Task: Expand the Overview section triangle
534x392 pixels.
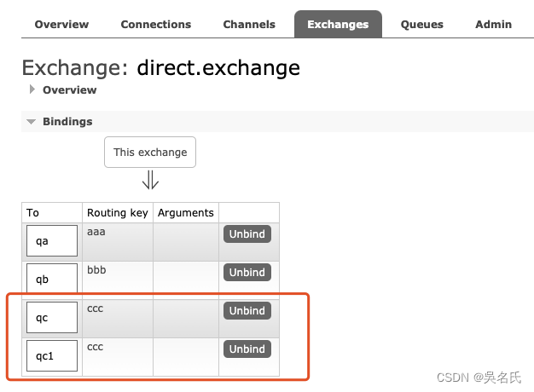Action: [32, 89]
